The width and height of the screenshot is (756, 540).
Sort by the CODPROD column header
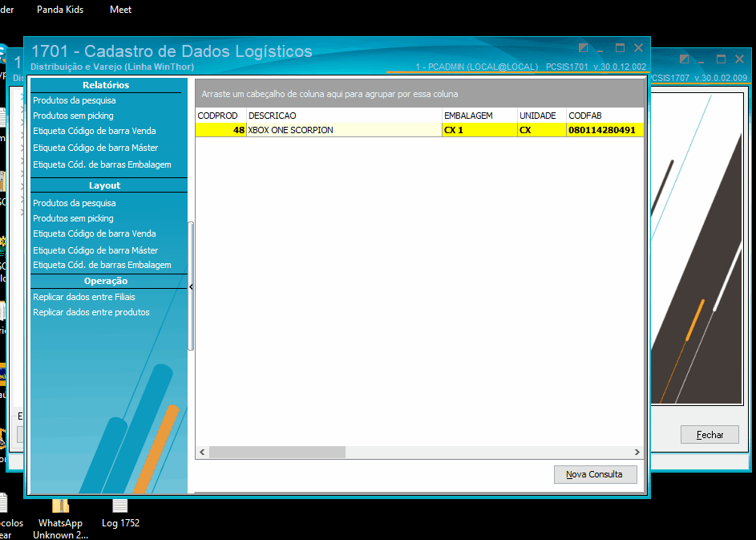tap(220, 116)
